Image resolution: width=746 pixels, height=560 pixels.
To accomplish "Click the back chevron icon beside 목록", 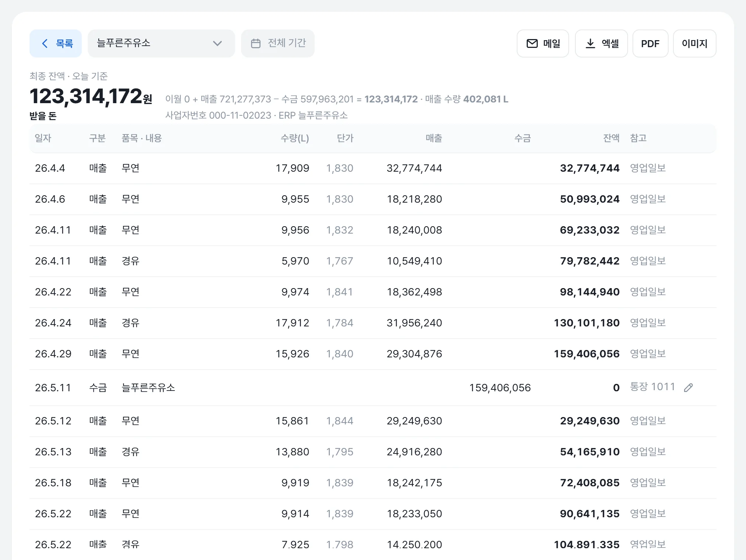I will pos(45,43).
